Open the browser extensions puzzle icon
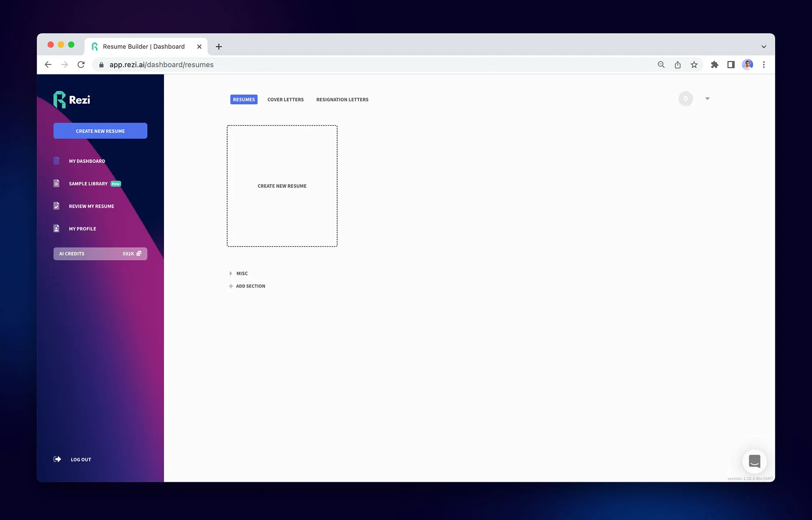This screenshot has height=520, width=812. [715, 64]
